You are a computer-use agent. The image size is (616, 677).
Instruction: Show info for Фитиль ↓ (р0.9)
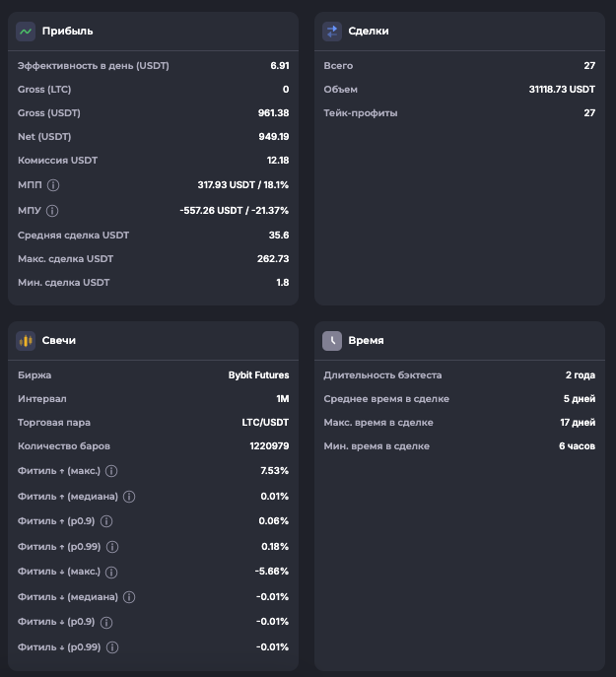point(106,623)
